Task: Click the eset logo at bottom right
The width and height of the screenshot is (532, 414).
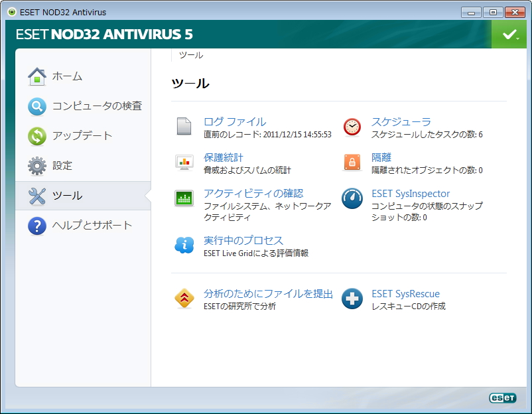Action: point(503,398)
